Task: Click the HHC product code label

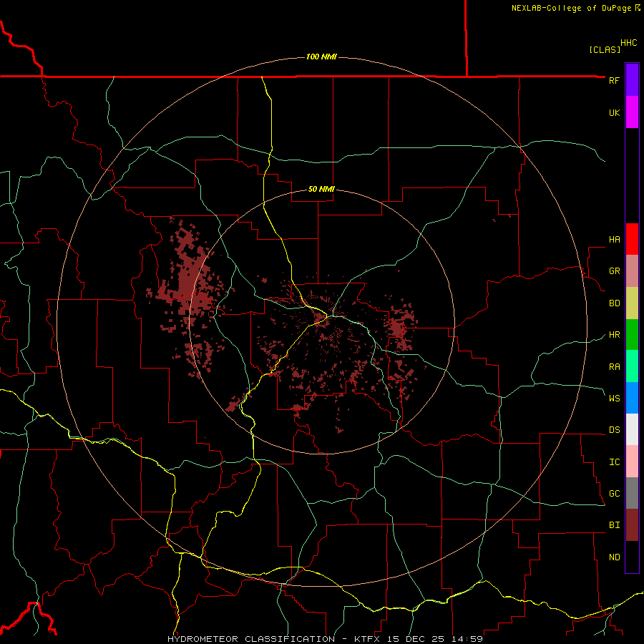Action: (629, 43)
